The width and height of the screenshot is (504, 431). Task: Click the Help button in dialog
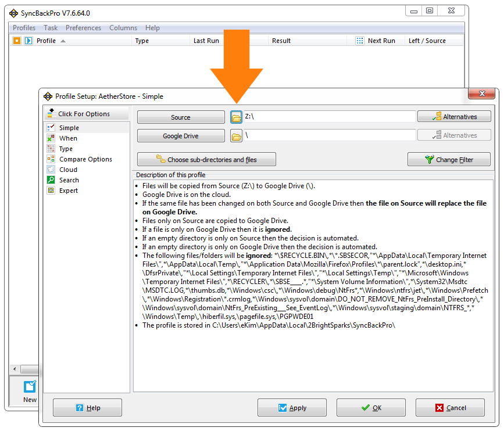pyautogui.click(x=87, y=408)
